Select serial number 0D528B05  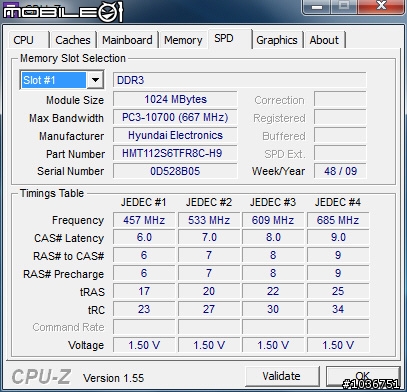pos(175,171)
